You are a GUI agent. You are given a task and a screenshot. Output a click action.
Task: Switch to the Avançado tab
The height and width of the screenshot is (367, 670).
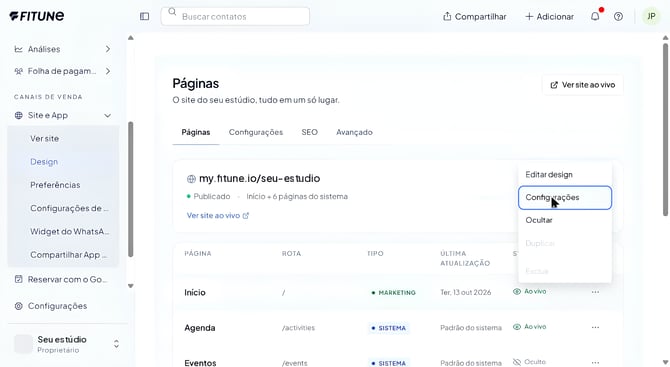354,132
